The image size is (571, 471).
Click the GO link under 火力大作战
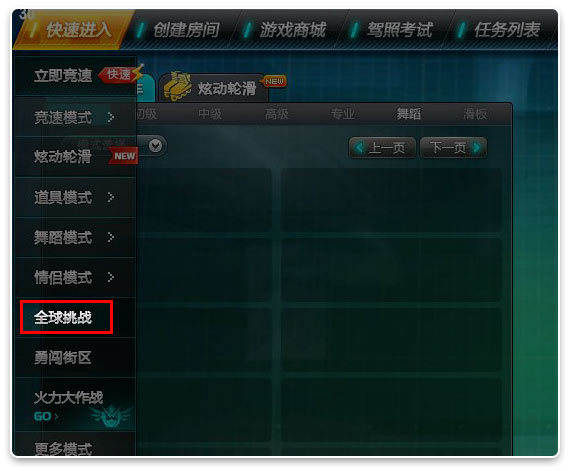[46, 416]
